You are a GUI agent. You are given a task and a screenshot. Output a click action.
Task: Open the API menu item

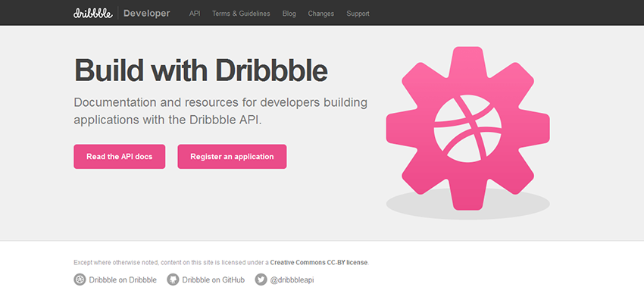click(x=195, y=14)
